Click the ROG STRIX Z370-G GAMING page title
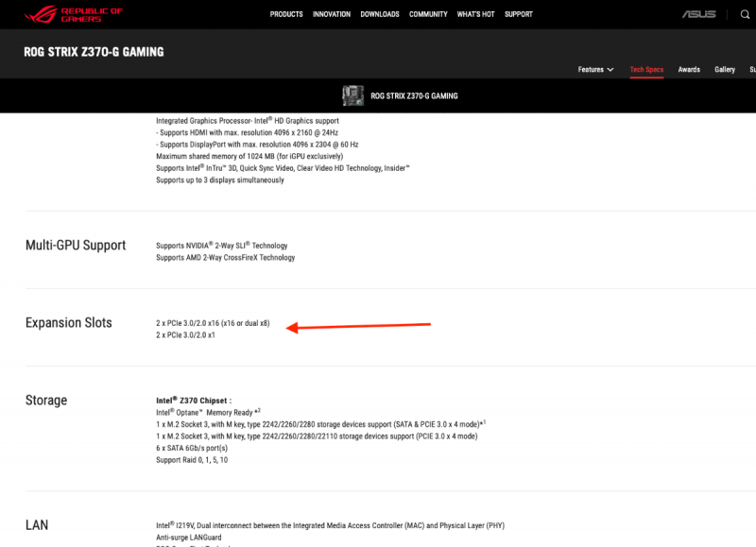 tap(94, 52)
